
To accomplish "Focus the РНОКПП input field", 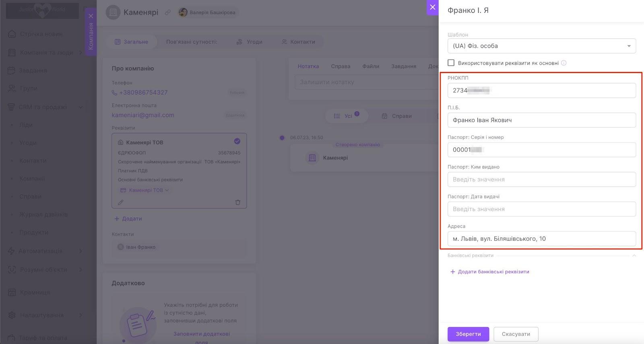I will point(542,91).
